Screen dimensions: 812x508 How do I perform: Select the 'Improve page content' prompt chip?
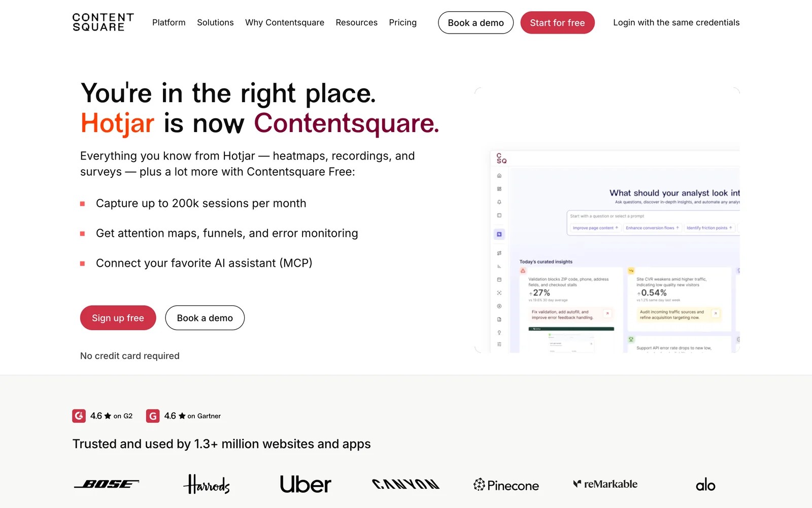click(x=595, y=228)
